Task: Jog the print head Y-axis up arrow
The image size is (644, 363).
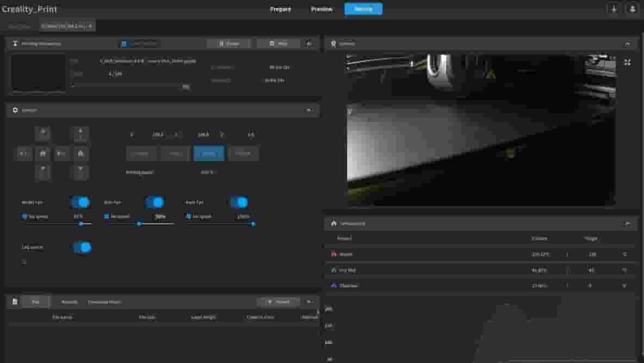Action: click(x=43, y=133)
